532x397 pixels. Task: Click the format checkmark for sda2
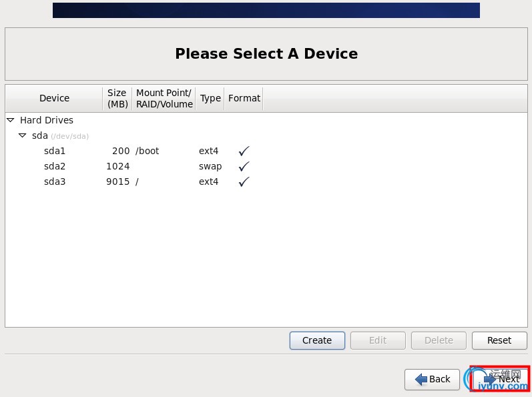[244, 166]
